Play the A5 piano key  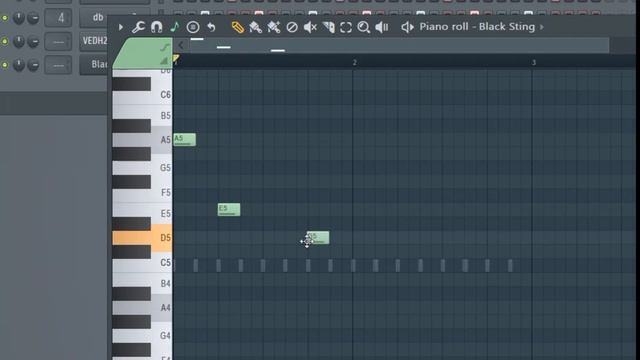click(142, 140)
